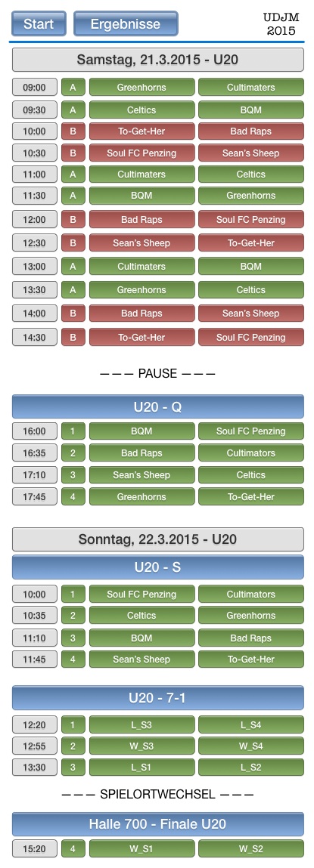
Task: Choose To-Get-Her in the 10:00 game
Action: [141, 131]
